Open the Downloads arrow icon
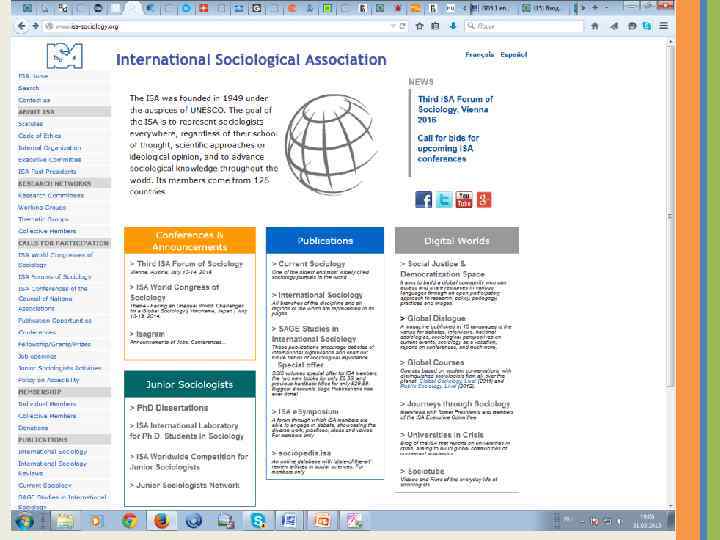 pos(453,26)
